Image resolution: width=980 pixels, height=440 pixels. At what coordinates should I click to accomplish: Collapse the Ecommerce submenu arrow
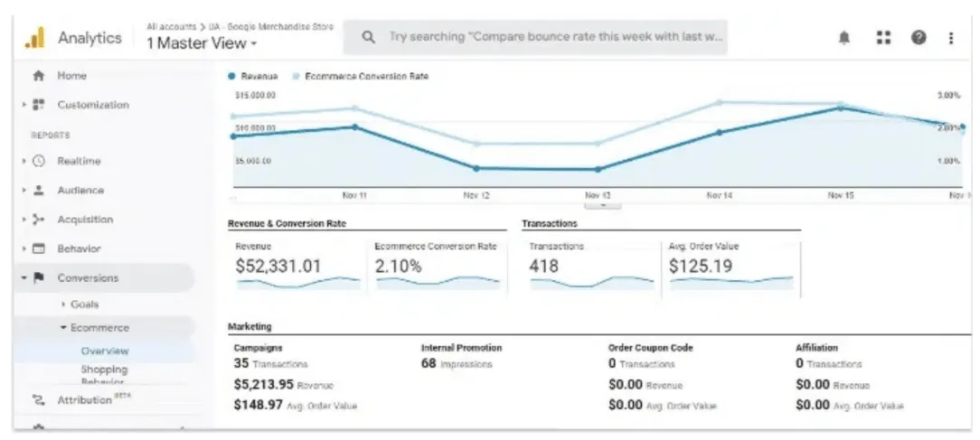[63, 327]
